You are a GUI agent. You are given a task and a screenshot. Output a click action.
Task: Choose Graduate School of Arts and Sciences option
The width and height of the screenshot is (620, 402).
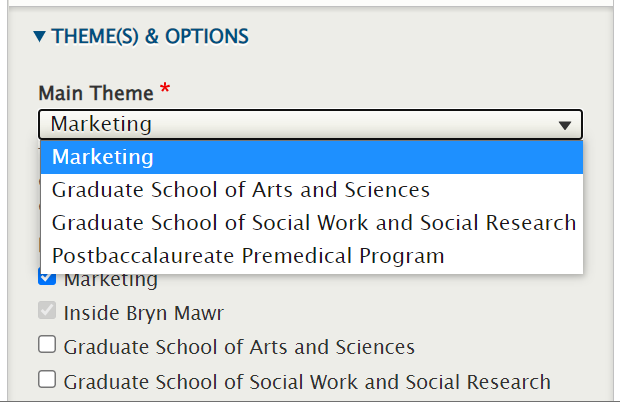pos(240,190)
